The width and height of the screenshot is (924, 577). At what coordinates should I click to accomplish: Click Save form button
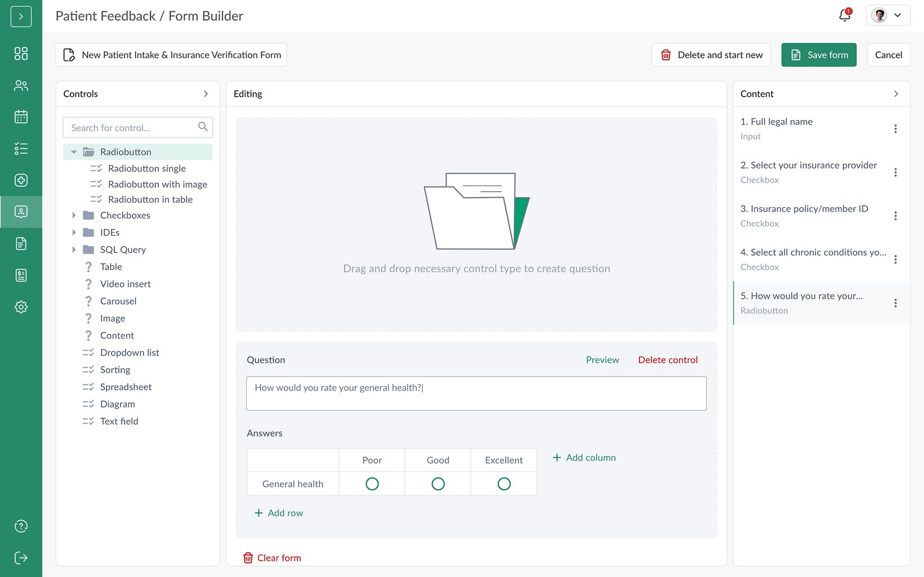click(x=819, y=55)
